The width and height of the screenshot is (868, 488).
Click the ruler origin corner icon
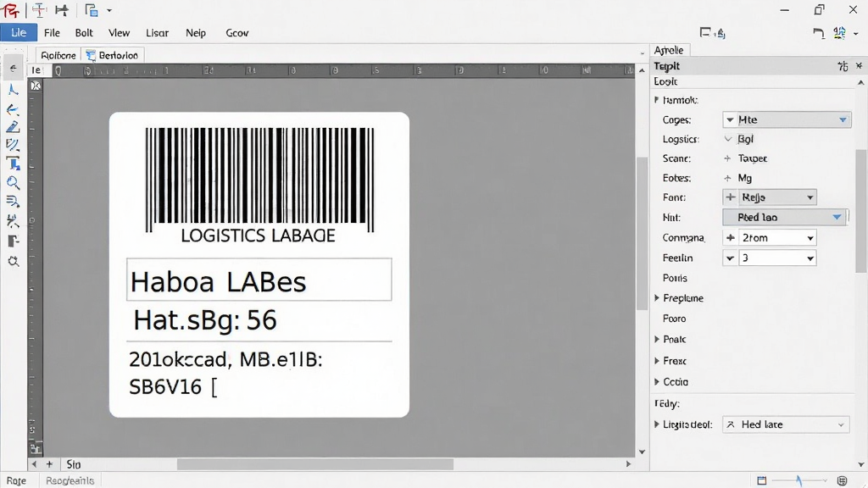pos(36,86)
